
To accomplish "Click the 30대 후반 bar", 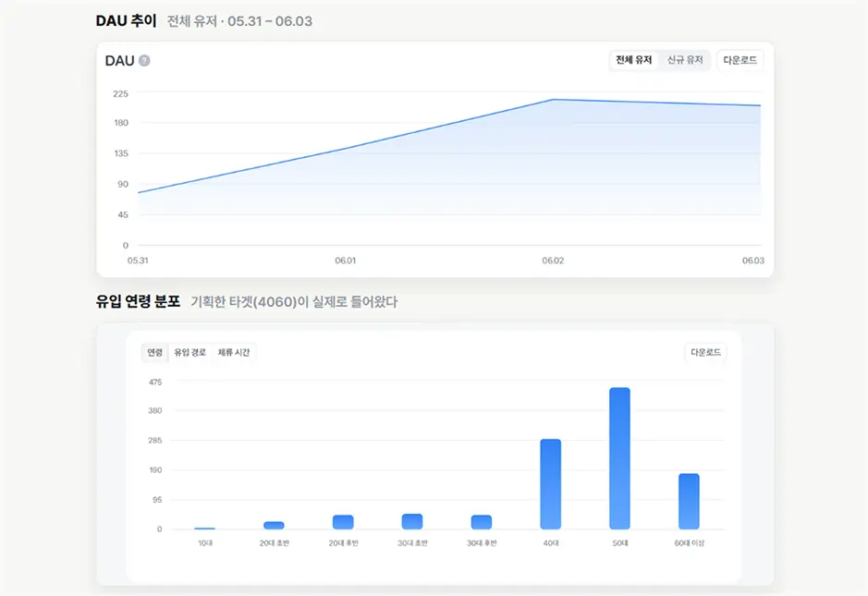I will pyautogui.click(x=482, y=522).
